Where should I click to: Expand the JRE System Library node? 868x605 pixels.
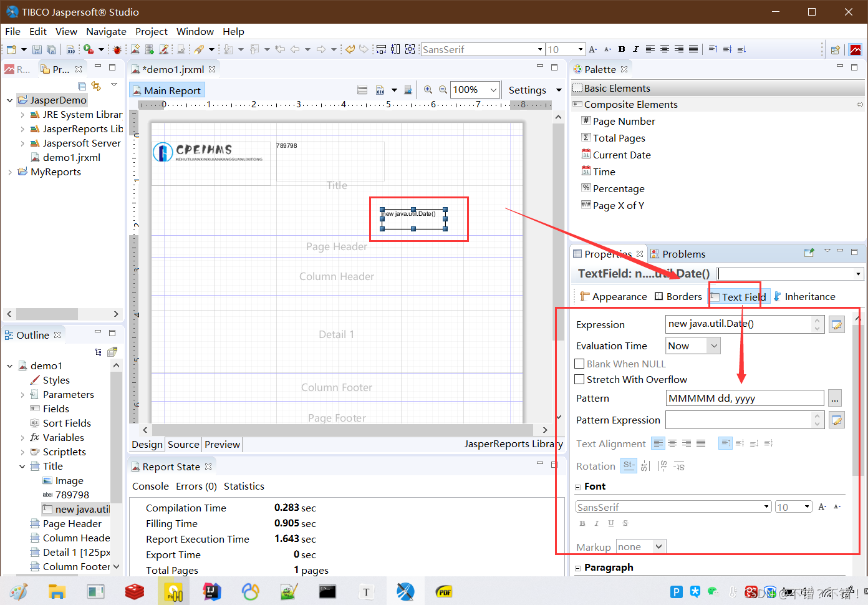(x=22, y=115)
